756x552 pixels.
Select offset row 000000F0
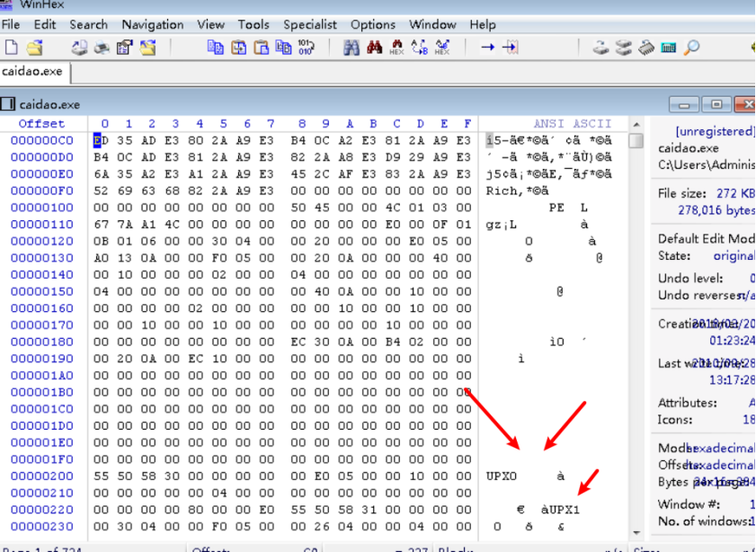click(42, 191)
